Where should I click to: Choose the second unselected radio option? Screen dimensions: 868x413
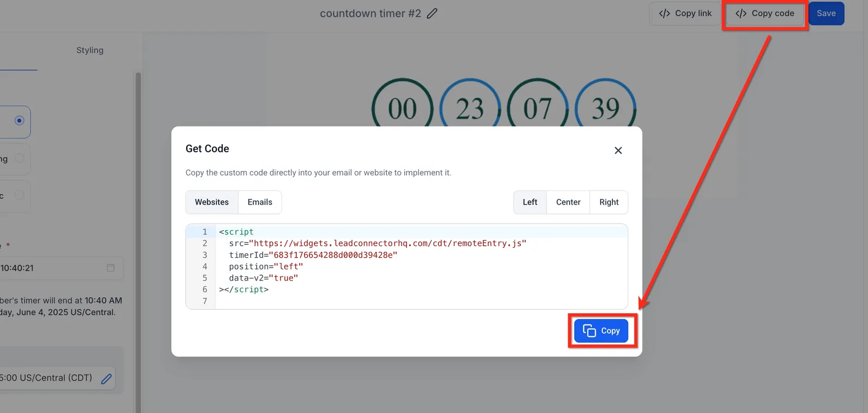click(20, 158)
